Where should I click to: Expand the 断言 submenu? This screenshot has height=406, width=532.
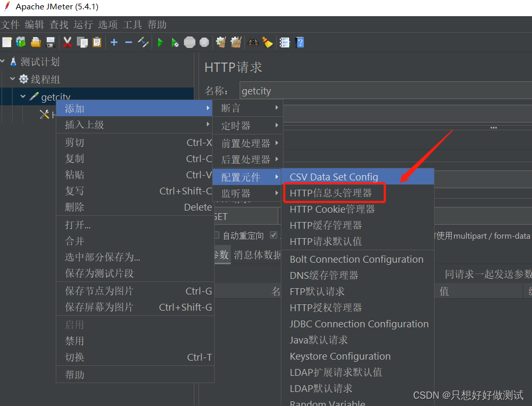click(x=246, y=108)
